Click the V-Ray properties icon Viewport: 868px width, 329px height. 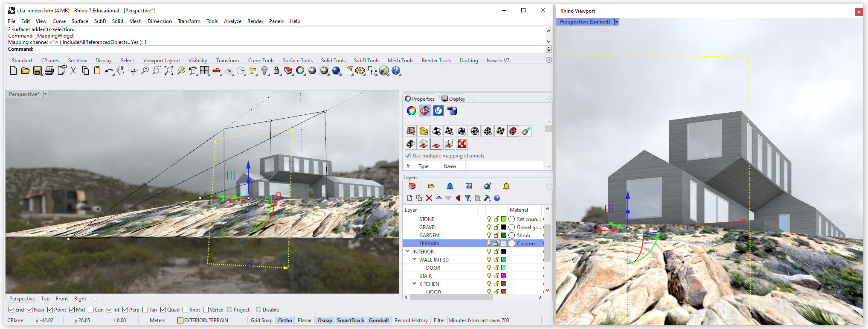tap(438, 111)
